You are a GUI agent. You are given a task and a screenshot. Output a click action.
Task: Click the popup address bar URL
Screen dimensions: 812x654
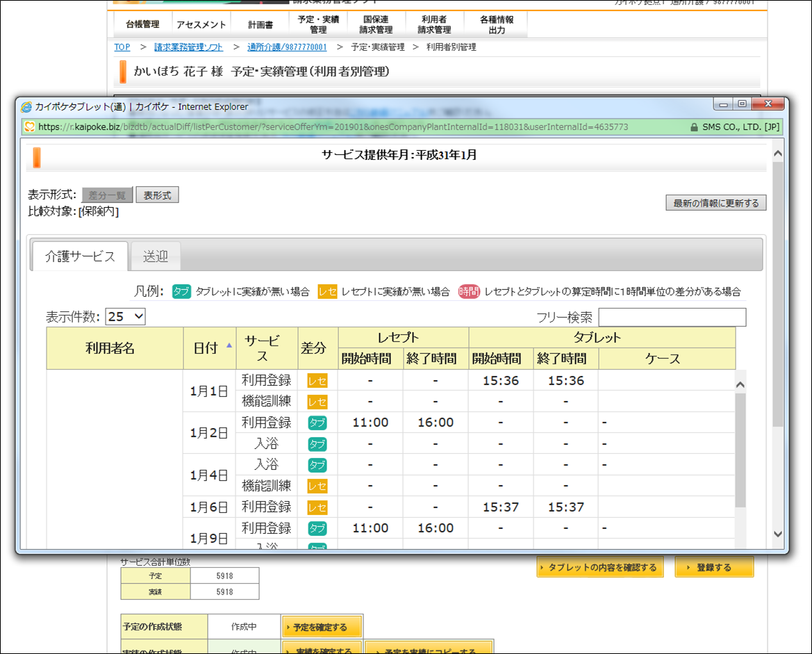tap(333, 127)
